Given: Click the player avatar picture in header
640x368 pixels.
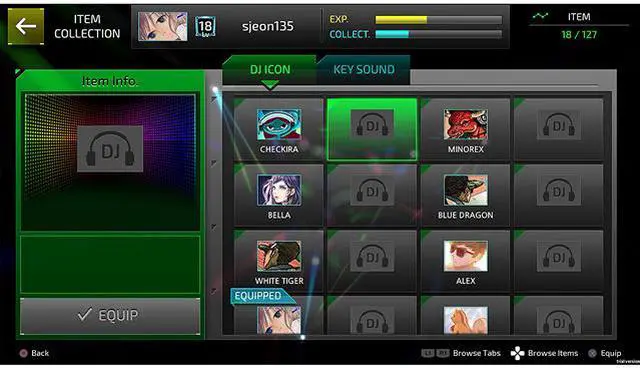Looking at the screenshot, I should (x=162, y=27).
